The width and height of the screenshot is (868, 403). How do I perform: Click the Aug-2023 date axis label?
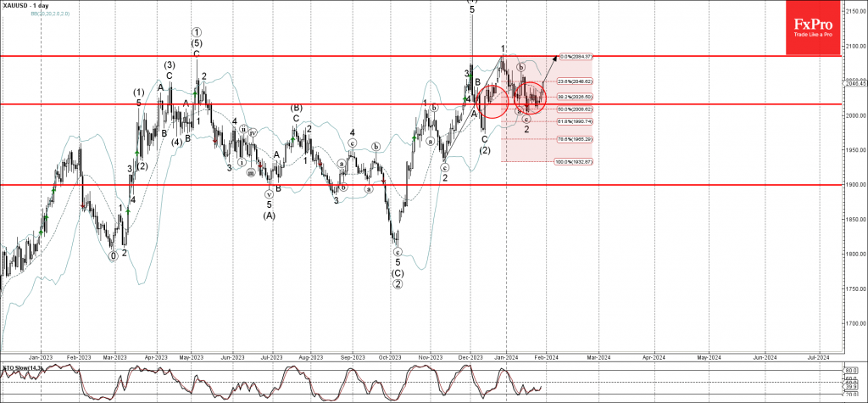tap(310, 357)
